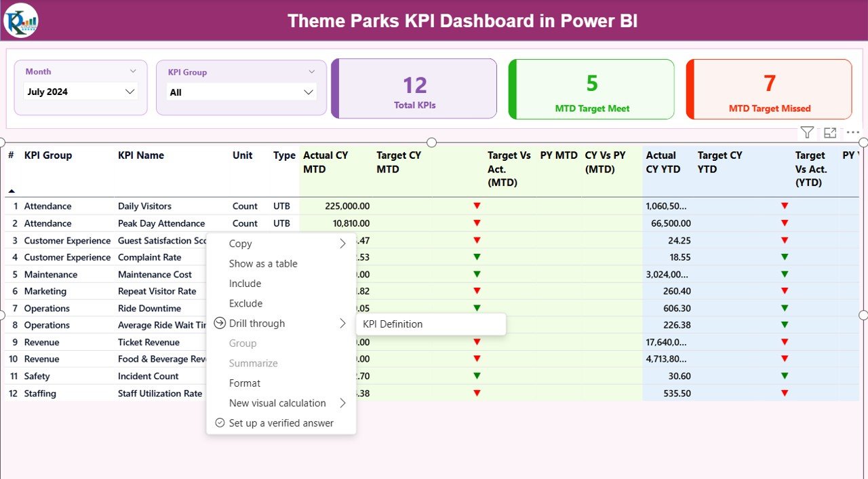Select Show as a table from the context menu
This screenshot has width=868, height=479.
[263, 264]
